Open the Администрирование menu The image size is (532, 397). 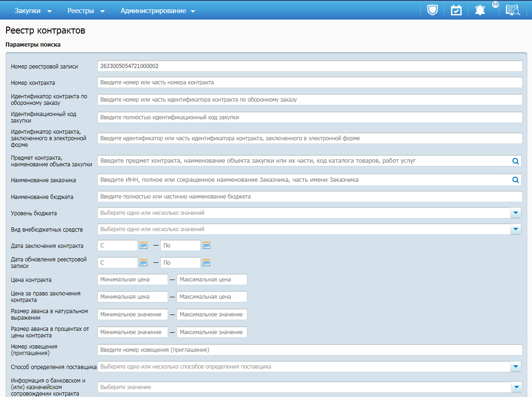(157, 11)
